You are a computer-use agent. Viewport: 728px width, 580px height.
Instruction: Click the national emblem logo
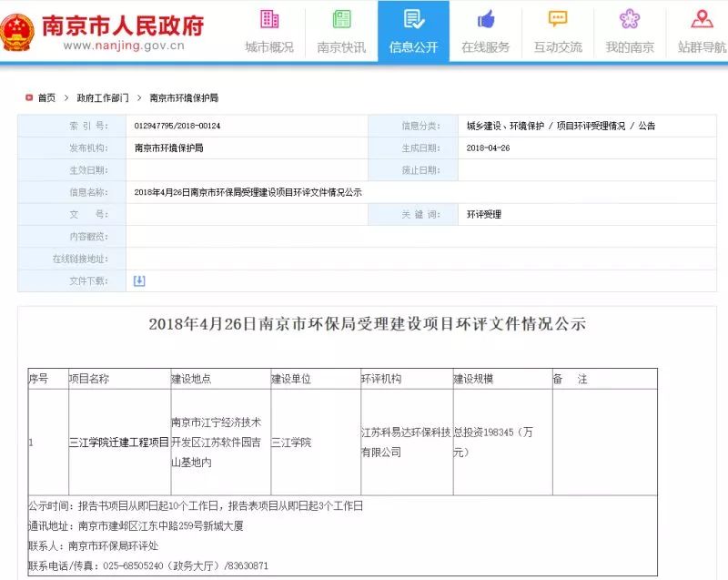tap(16, 33)
